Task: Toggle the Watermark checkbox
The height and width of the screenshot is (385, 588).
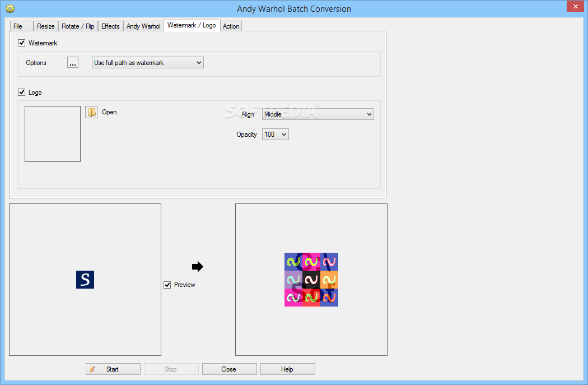Action: [22, 43]
